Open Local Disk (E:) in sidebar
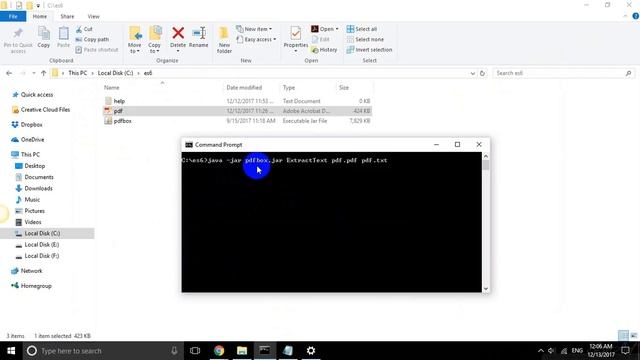 tap(42, 244)
